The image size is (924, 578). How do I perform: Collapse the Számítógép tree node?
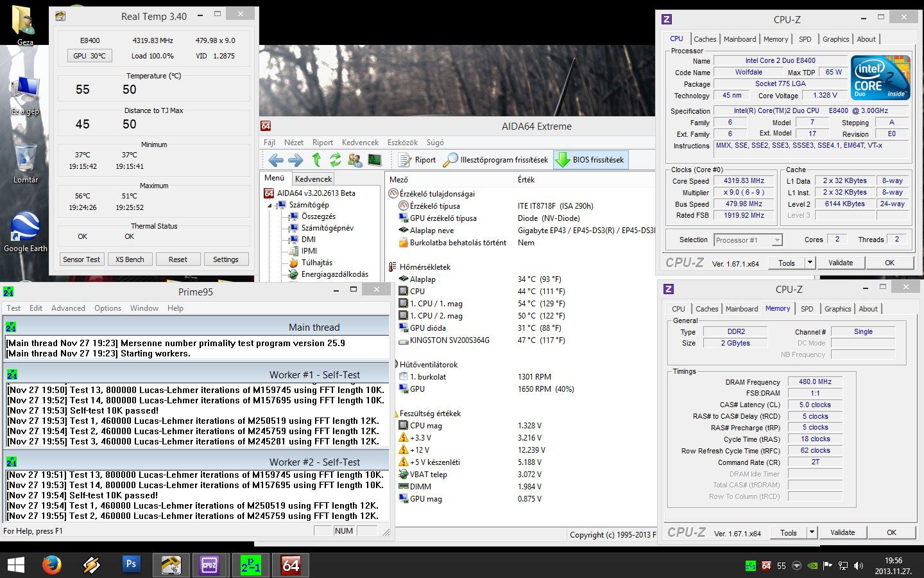click(270, 206)
